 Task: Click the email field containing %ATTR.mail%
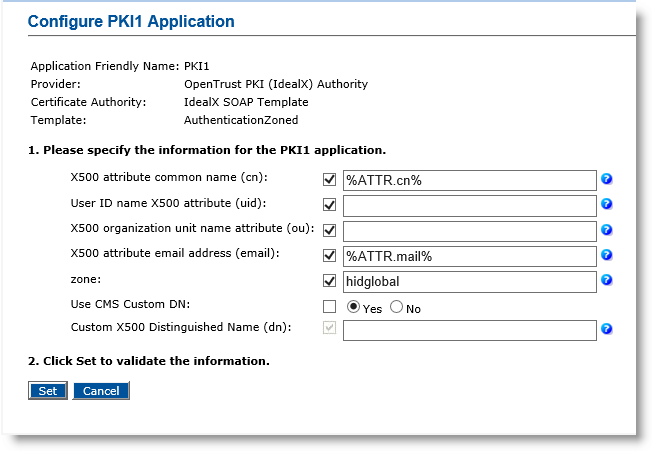(x=469, y=256)
